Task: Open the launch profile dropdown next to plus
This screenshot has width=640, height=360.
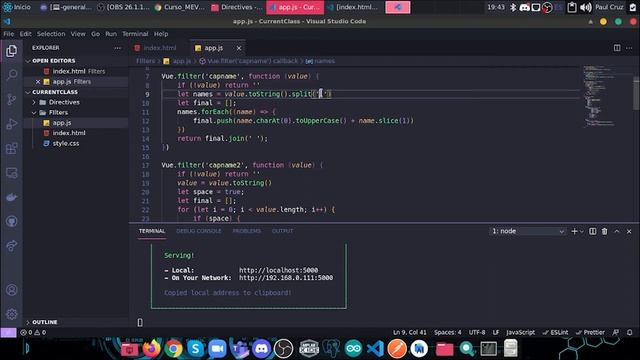Action: click(582, 231)
